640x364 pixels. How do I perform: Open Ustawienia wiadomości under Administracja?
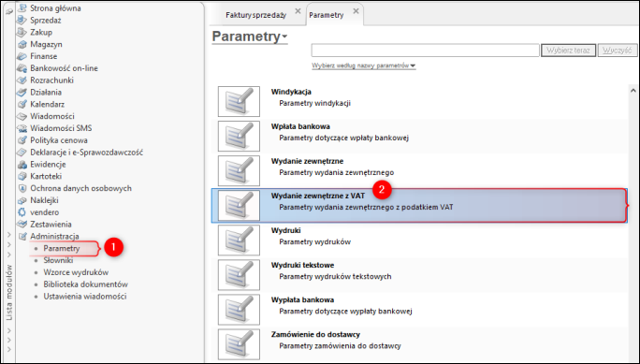85,297
